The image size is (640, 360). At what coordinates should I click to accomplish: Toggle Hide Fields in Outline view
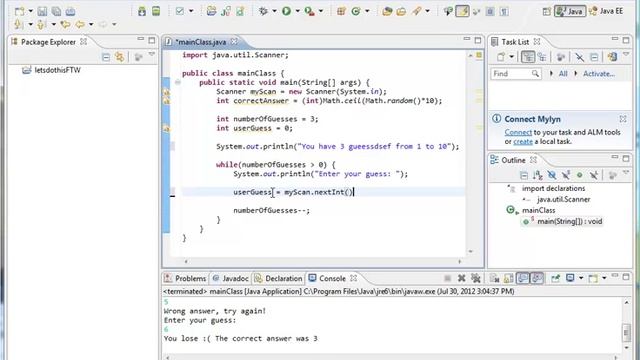(x=552, y=176)
